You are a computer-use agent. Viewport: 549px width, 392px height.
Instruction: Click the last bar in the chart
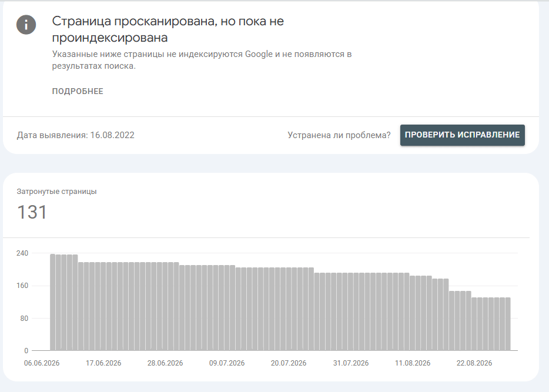click(x=508, y=324)
